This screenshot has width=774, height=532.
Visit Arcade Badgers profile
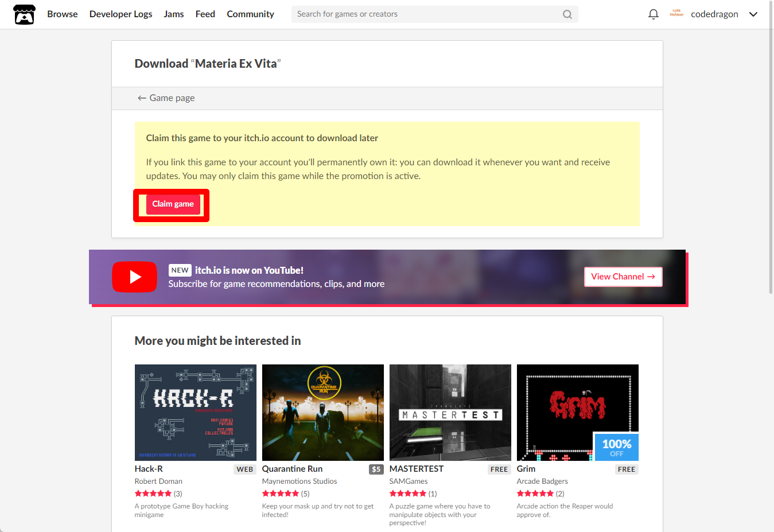542,481
